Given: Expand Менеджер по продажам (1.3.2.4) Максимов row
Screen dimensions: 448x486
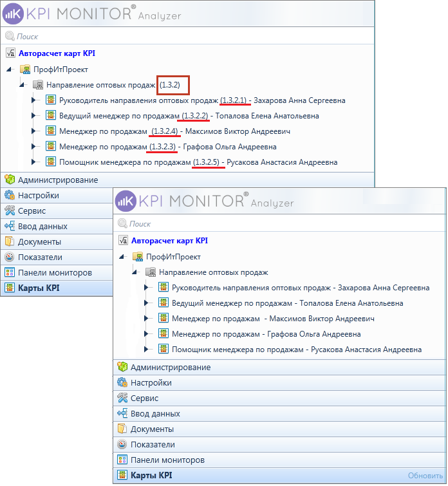Looking at the screenshot, I should click(34, 131).
